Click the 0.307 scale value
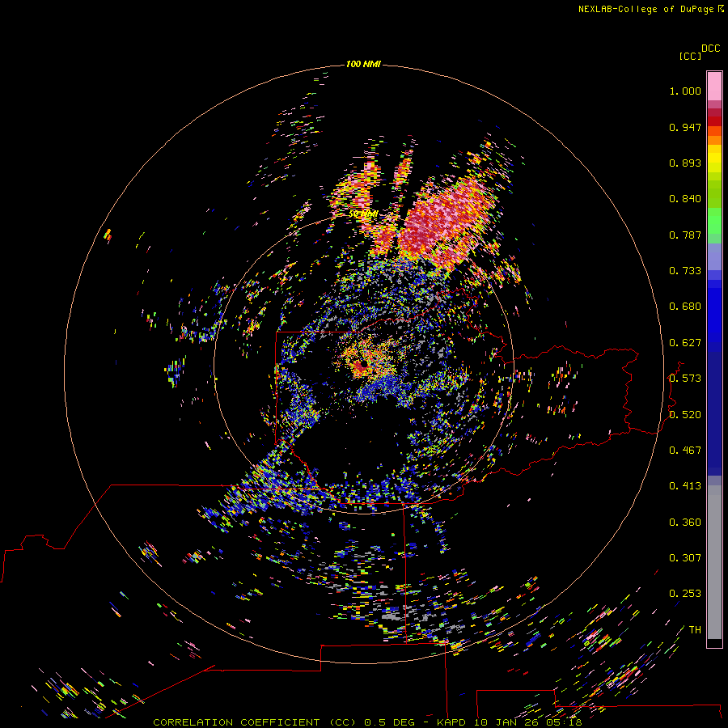Screen dimensions: 728x728 click(x=685, y=558)
